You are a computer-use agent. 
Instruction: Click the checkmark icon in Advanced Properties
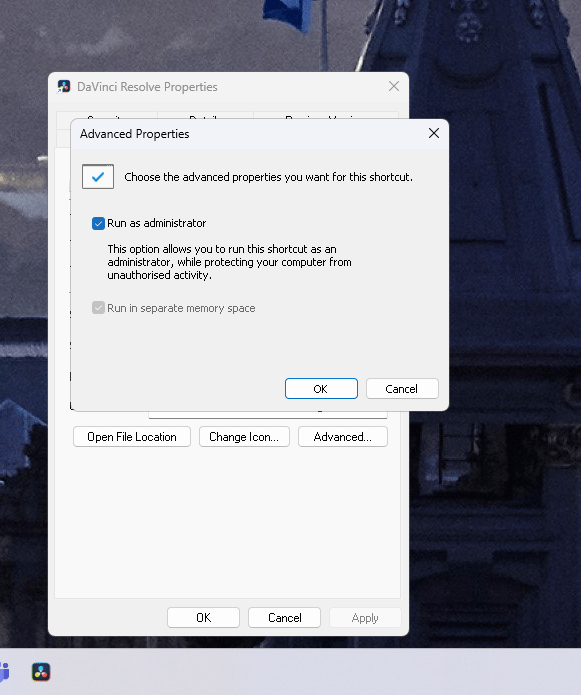pyautogui.click(x=98, y=177)
